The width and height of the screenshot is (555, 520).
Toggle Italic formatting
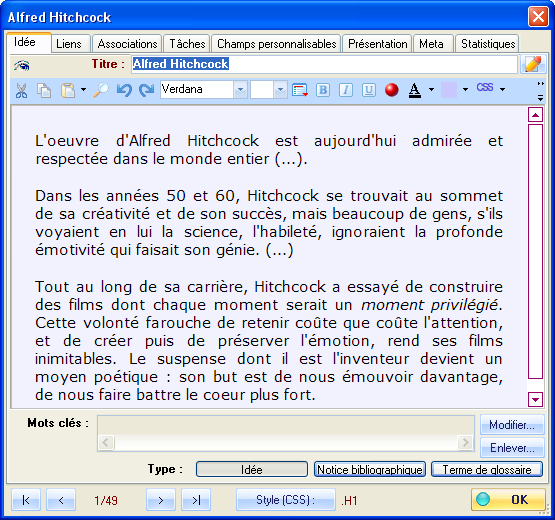pos(346,90)
